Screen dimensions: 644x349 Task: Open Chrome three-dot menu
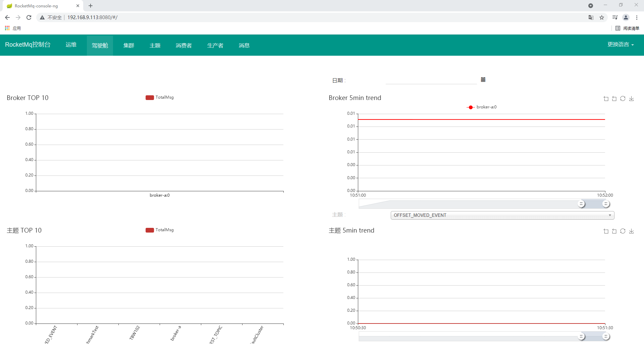point(637,17)
